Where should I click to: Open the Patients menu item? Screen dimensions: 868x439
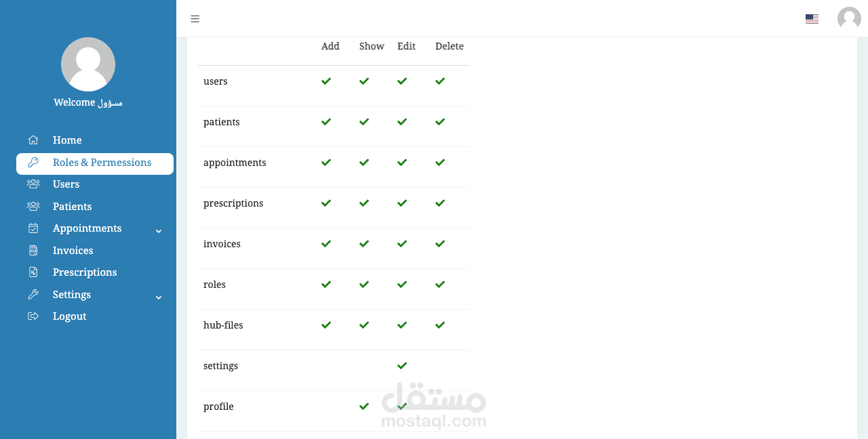(x=72, y=207)
